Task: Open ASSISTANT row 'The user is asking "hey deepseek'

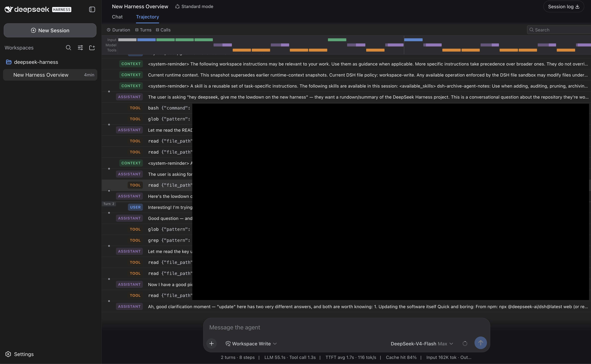Action: [x=346, y=97]
